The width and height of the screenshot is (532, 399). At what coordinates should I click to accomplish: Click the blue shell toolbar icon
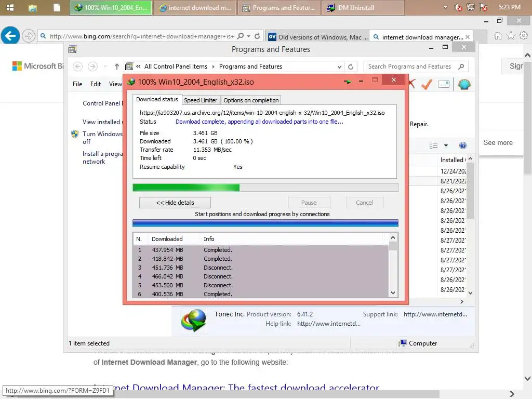[x=464, y=84]
